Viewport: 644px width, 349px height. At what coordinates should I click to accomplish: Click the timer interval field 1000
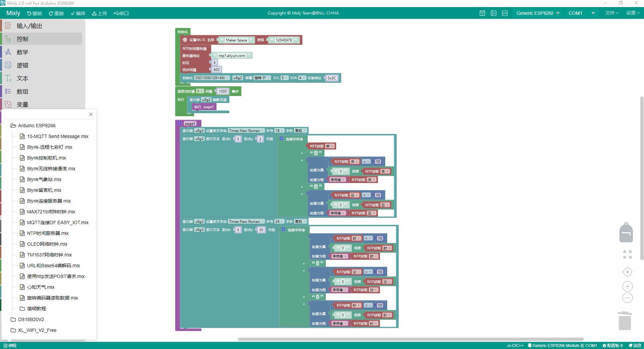(223, 91)
